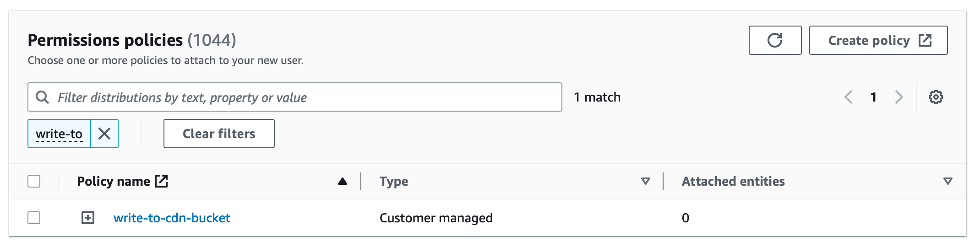Open table preferences gear icon
The width and height of the screenshot is (980, 247).
point(936,97)
